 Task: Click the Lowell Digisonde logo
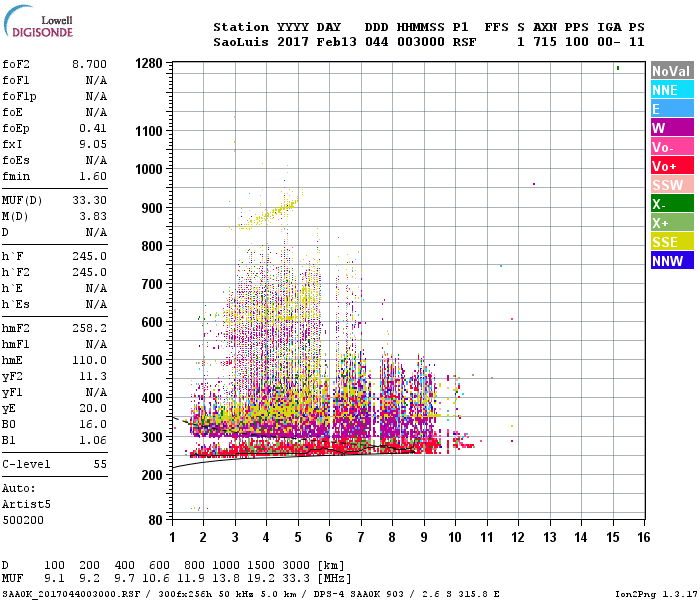[x=38, y=21]
